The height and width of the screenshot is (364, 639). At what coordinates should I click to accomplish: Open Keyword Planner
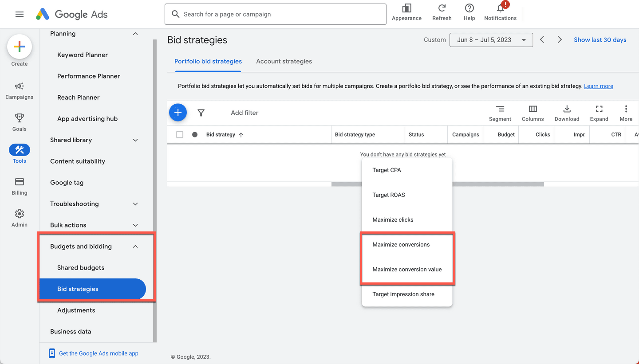tap(83, 55)
